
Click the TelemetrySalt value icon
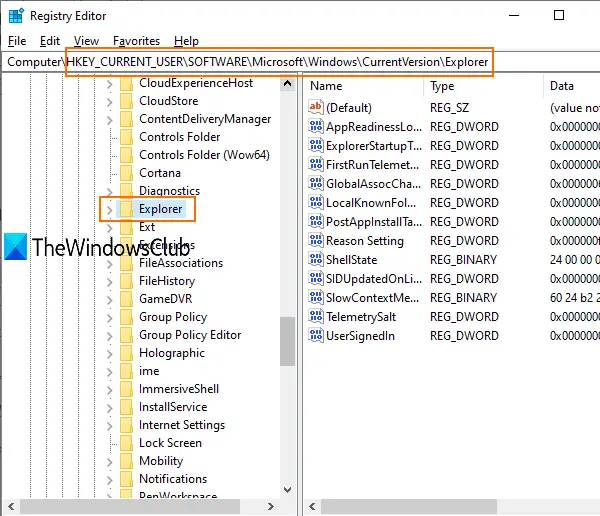(x=316, y=317)
